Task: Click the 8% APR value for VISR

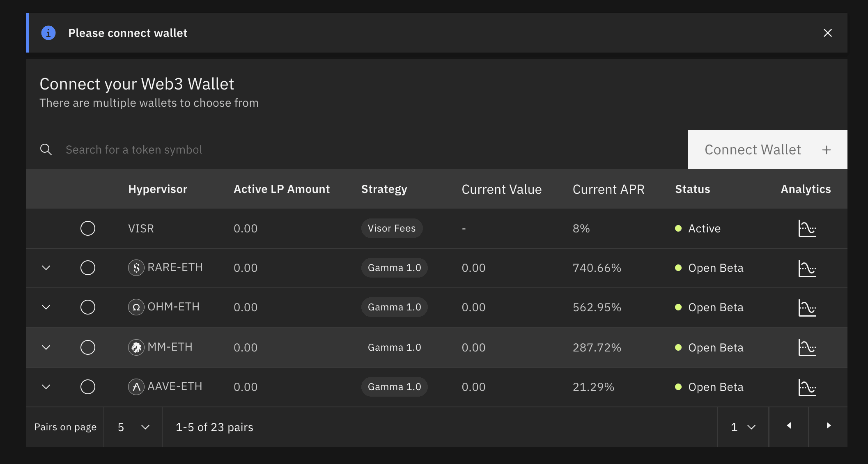Action: pos(581,228)
